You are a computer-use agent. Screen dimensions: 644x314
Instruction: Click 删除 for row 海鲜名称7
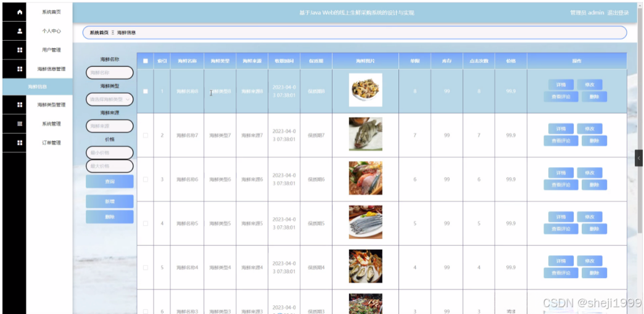[x=594, y=141]
